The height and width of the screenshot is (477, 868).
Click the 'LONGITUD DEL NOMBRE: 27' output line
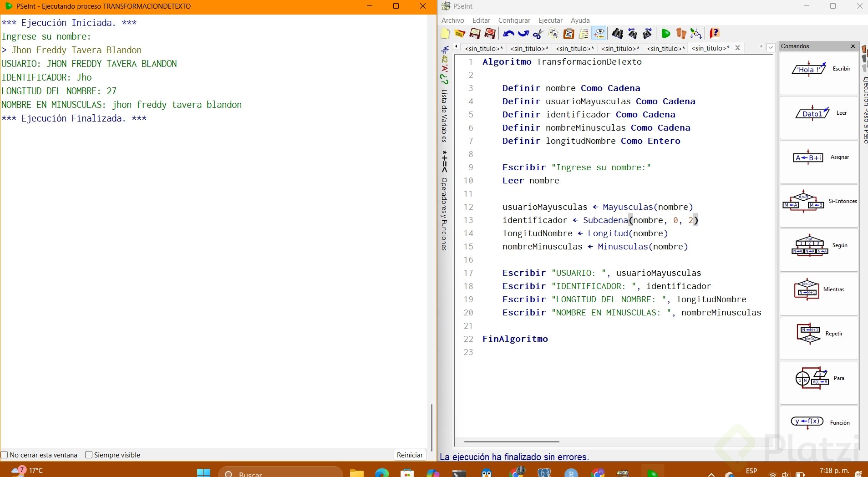(x=59, y=91)
